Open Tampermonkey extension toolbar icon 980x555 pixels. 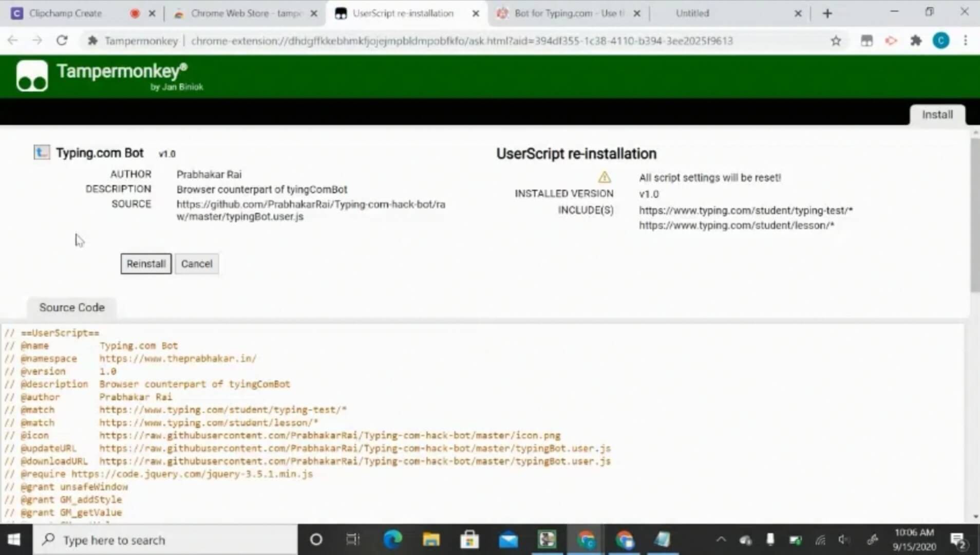tap(866, 41)
